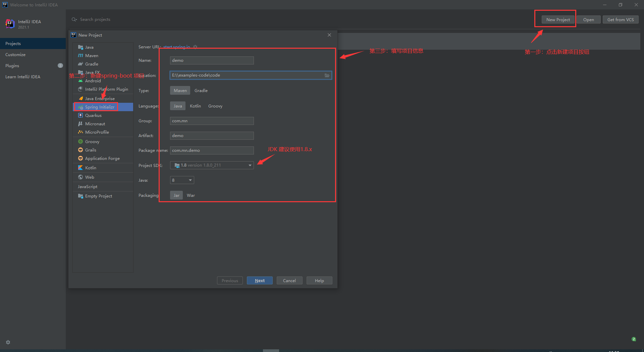Click the IntelliJ Platform Plugin icon
644x352 pixels.
[80, 89]
